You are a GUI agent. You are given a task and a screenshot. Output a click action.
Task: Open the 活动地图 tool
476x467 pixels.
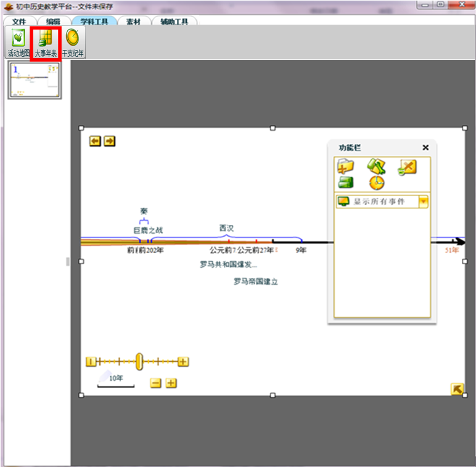point(18,43)
